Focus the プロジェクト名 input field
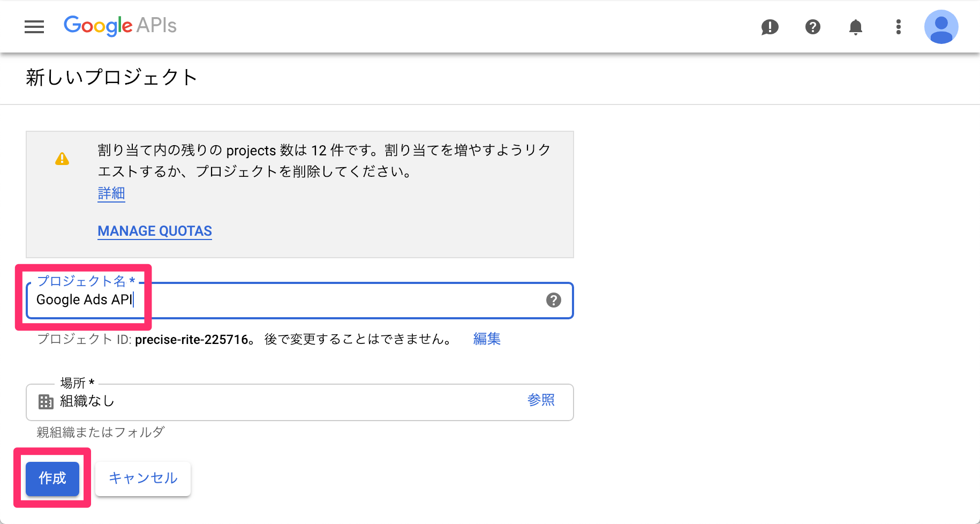Screen dimensions: 980x524 click(x=300, y=301)
